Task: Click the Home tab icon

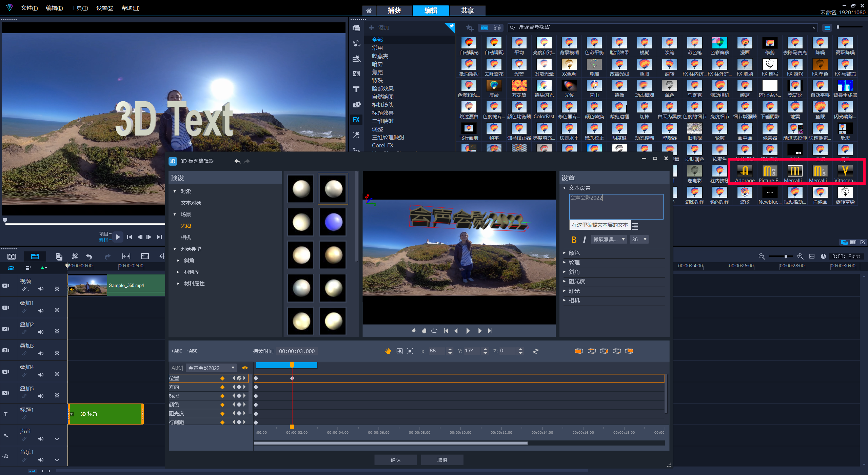Action: pos(369,11)
